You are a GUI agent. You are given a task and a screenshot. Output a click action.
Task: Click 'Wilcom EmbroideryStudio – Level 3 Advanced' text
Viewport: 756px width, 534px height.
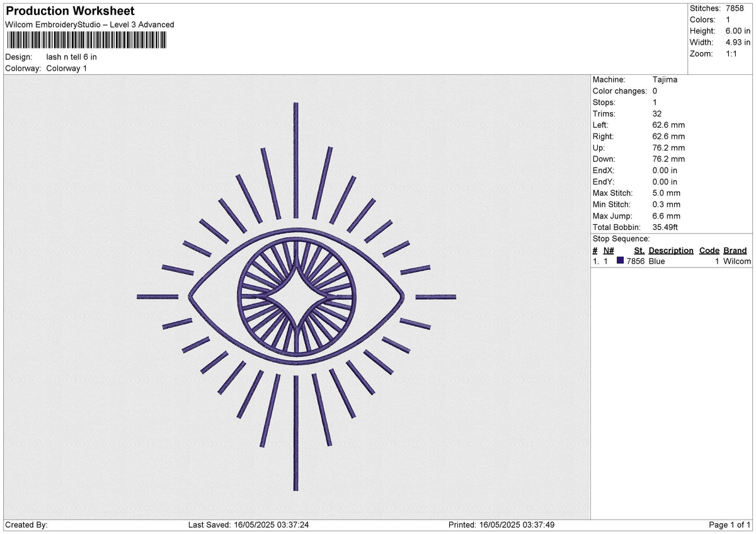(89, 25)
